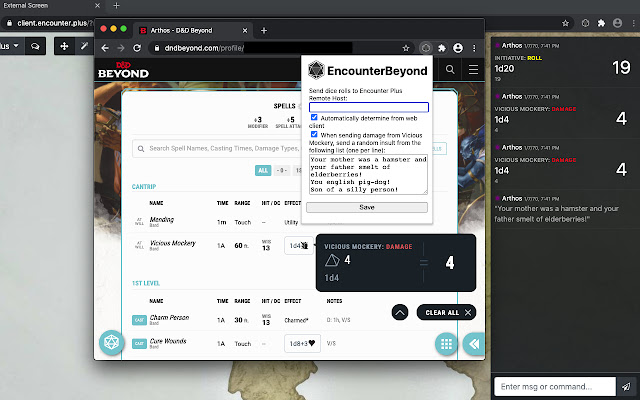Viewport: 640px width, 400px height.
Task: Toggle Vicious Mockery random insult checkbox
Action: point(314,134)
